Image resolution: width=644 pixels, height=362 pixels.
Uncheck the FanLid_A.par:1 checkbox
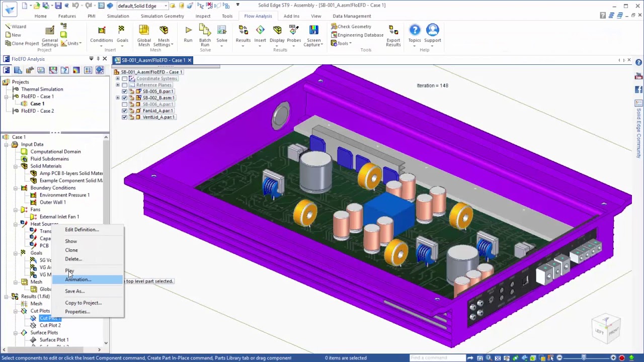[x=125, y=111]
